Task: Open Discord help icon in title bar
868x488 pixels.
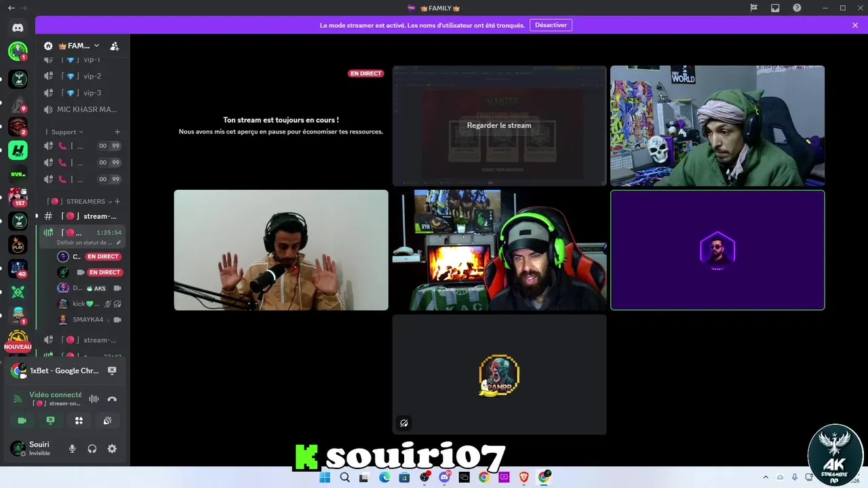Action: (797, 8)
